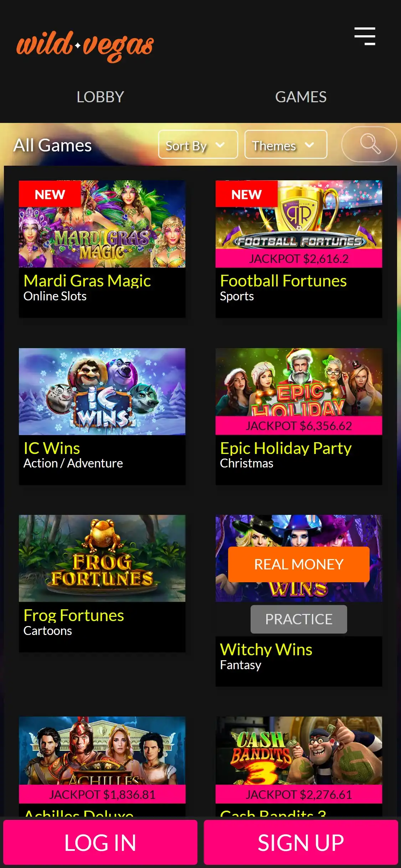Expand the Sort By dropdown

(198, 144)
